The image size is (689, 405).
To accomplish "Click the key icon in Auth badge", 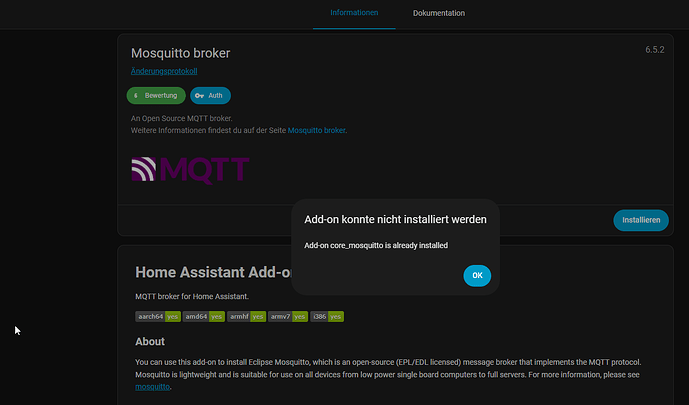I will 199,96.
